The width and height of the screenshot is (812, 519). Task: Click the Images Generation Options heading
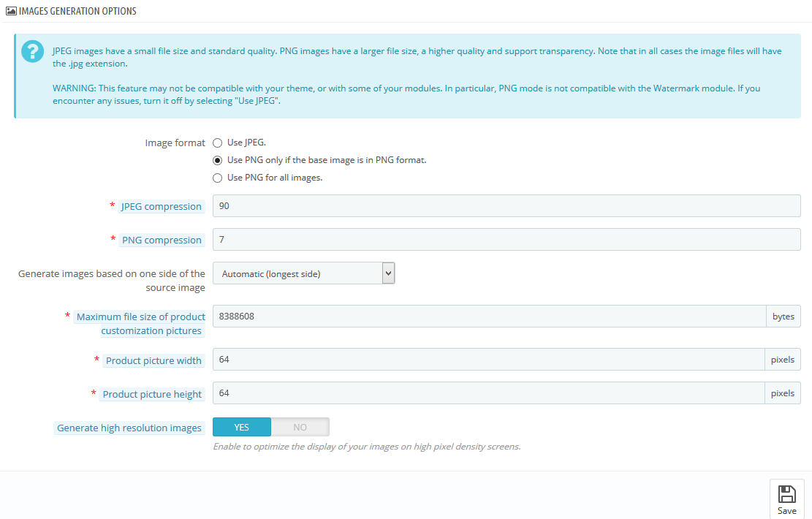pyautogui.click(x=77, y=11)
